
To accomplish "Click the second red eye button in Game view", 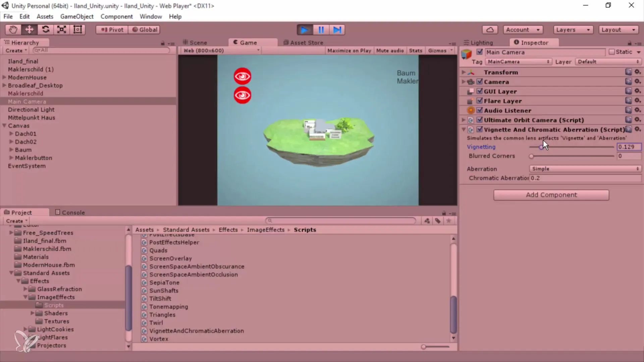I will 243,95.
